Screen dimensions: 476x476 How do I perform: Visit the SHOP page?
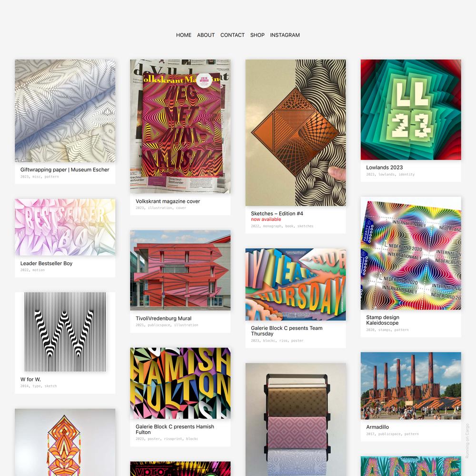click(x=257, y=35)
